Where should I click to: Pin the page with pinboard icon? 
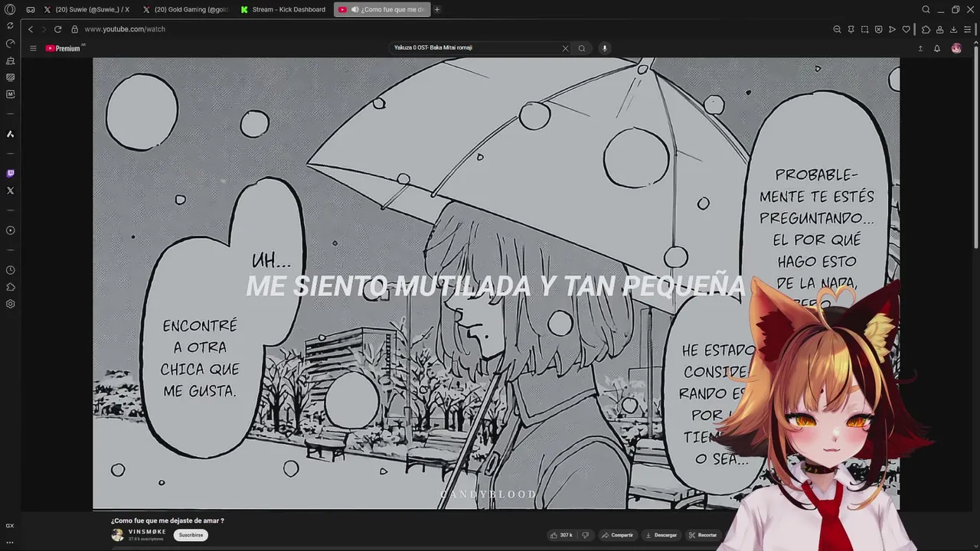(x=851, y=29)
